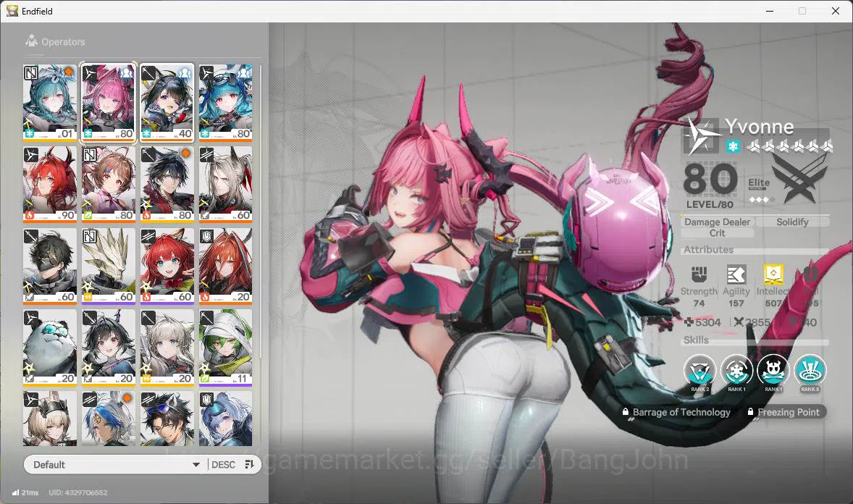Click the lock icon on Barrage of Technology

[626, 412]
